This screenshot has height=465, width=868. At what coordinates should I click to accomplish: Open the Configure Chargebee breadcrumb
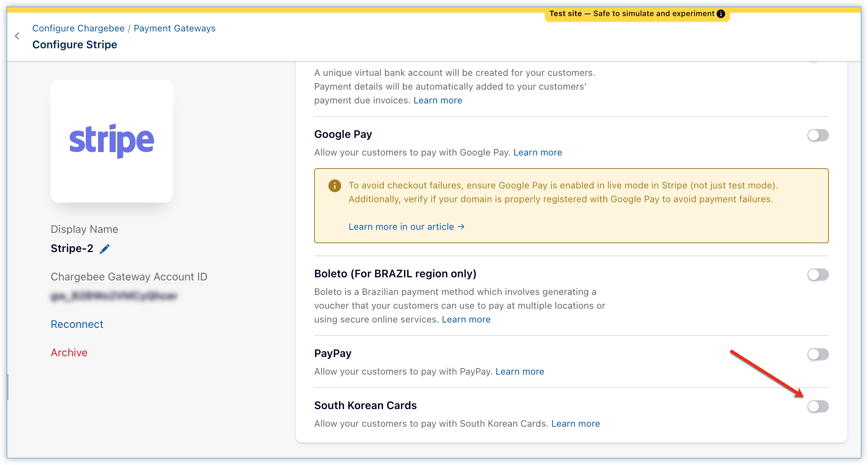pos(79,28)
